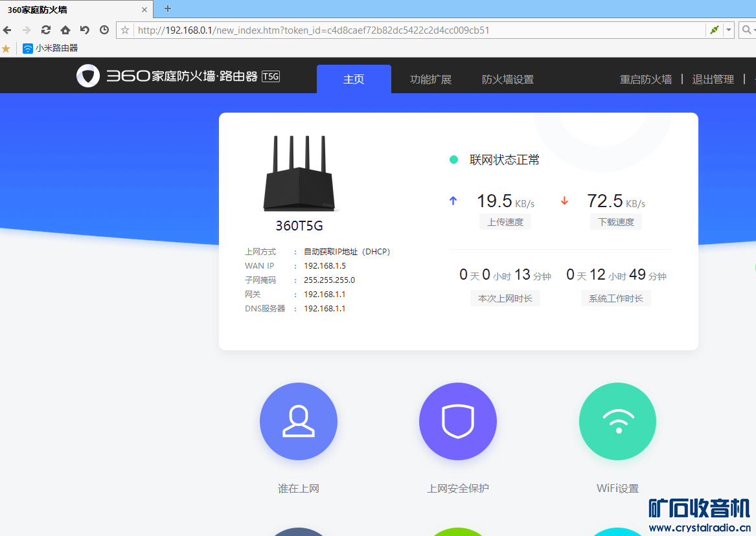Click the green plug icon in address bar

pos(714,30)
